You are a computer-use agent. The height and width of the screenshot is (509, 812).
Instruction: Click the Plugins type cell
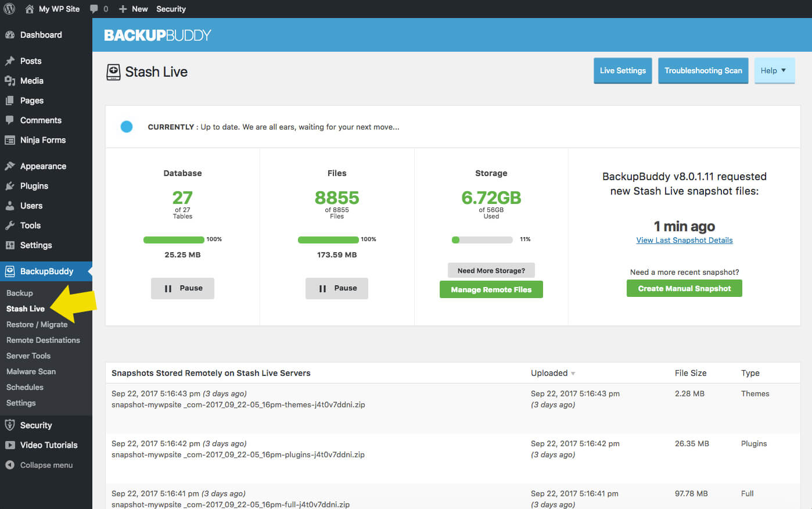pyautogui.click(x=754, y=443)
